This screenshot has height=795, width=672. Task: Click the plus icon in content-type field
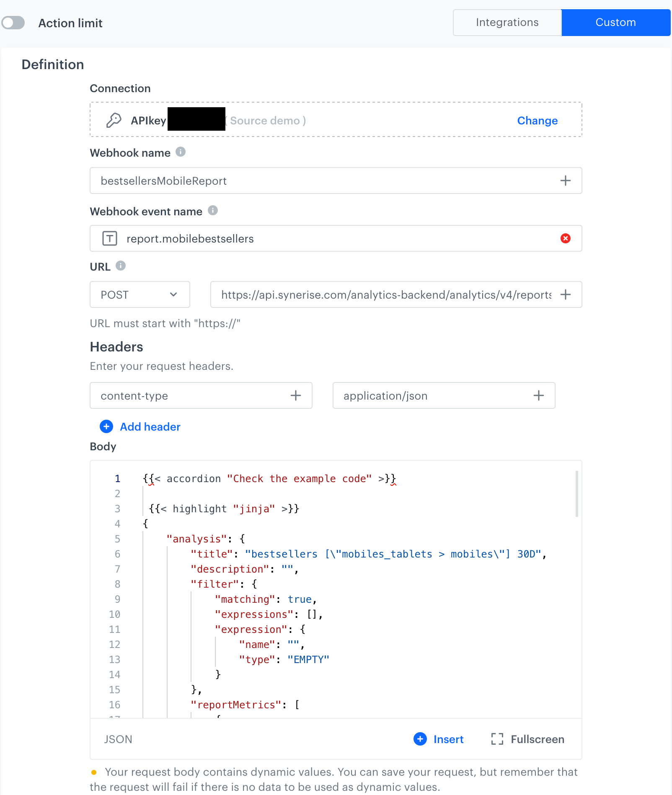click(x=295, y=395)
